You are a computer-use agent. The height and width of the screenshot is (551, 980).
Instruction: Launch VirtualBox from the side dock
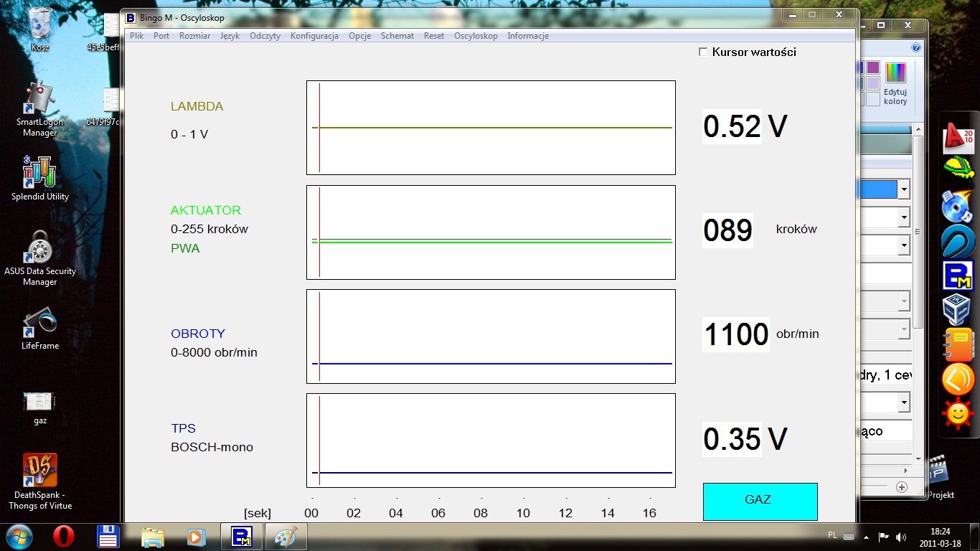[x=957, y=310]
